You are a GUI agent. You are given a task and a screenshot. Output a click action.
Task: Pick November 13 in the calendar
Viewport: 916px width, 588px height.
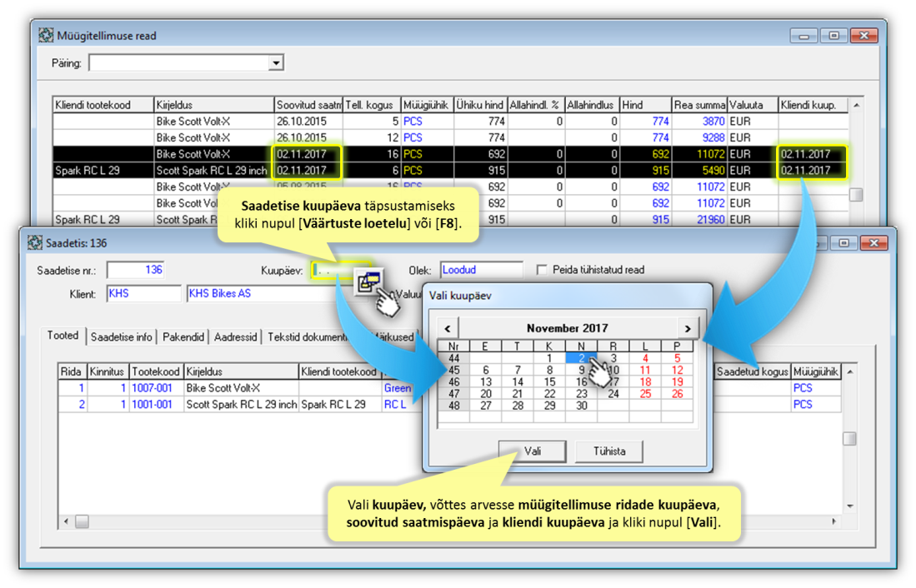pyautogui.click(x=485, y=382)
